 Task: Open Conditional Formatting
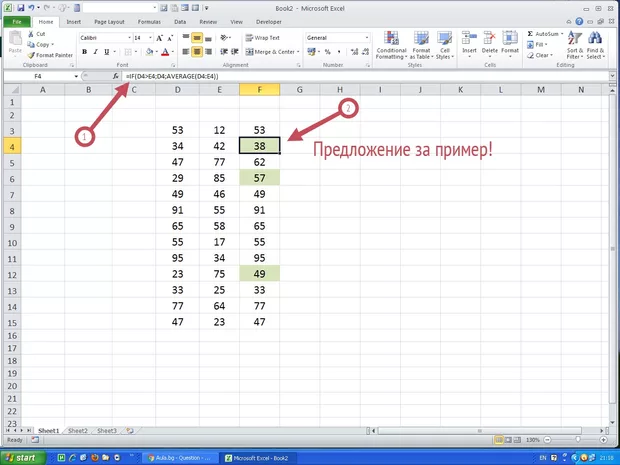tap(391, 45)
